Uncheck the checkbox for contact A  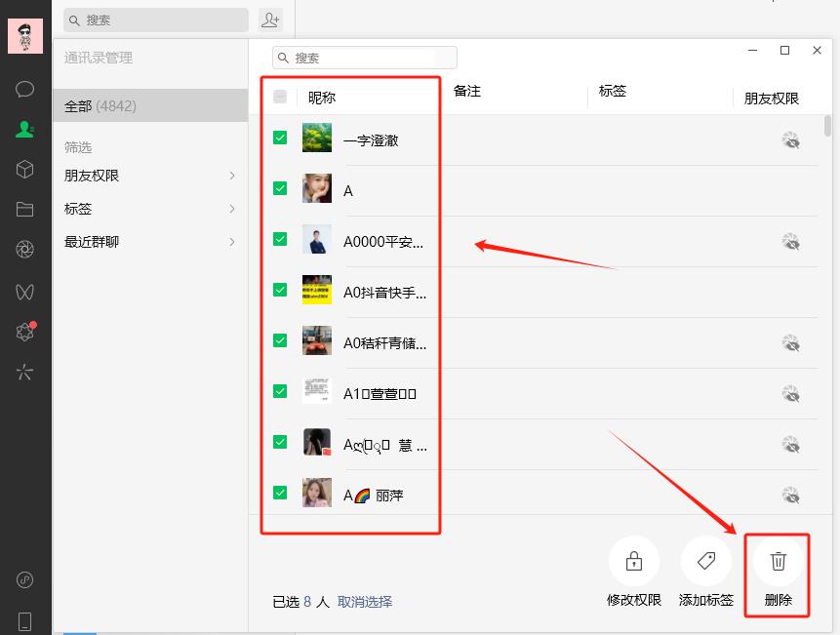point(280,188)
